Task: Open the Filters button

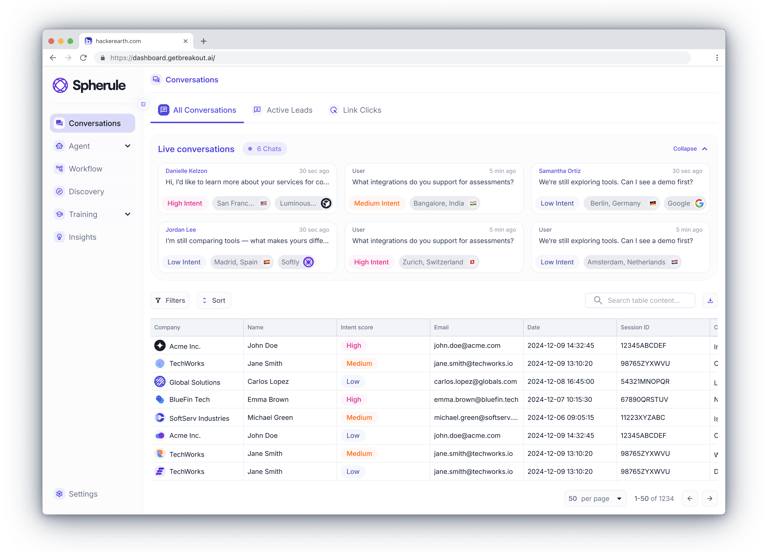Action: coord(170,300)
